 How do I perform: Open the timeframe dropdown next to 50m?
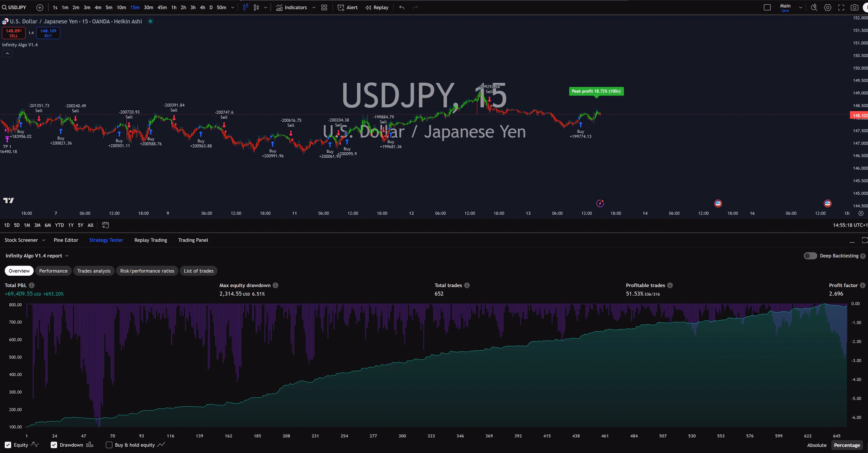(x=232, y=7)
